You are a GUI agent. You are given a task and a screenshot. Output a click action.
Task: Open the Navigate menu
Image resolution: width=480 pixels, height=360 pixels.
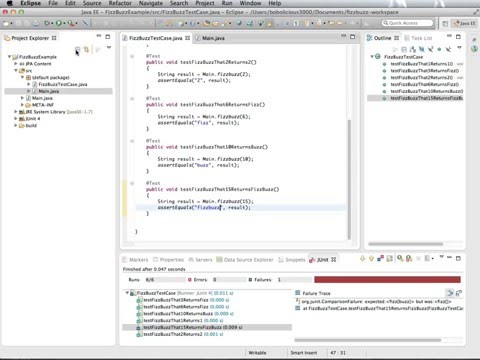point(151,3)
